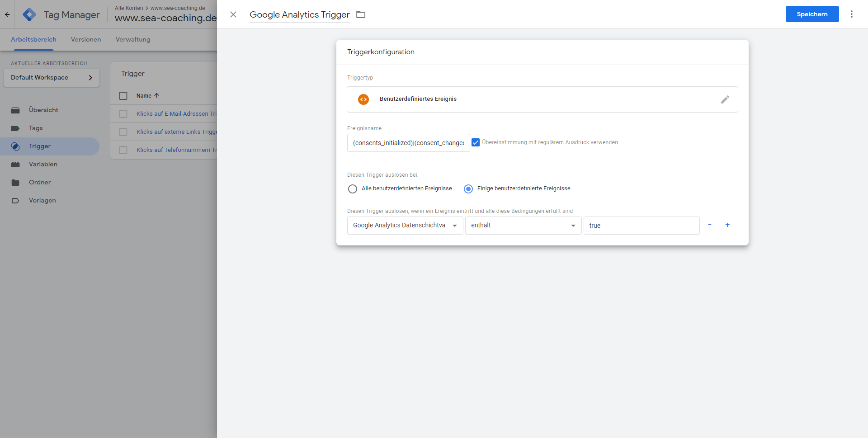This screenshot has width=868, height=438.
Task: Click the Tag Manager diamond logo
Action: pos(29,14)
